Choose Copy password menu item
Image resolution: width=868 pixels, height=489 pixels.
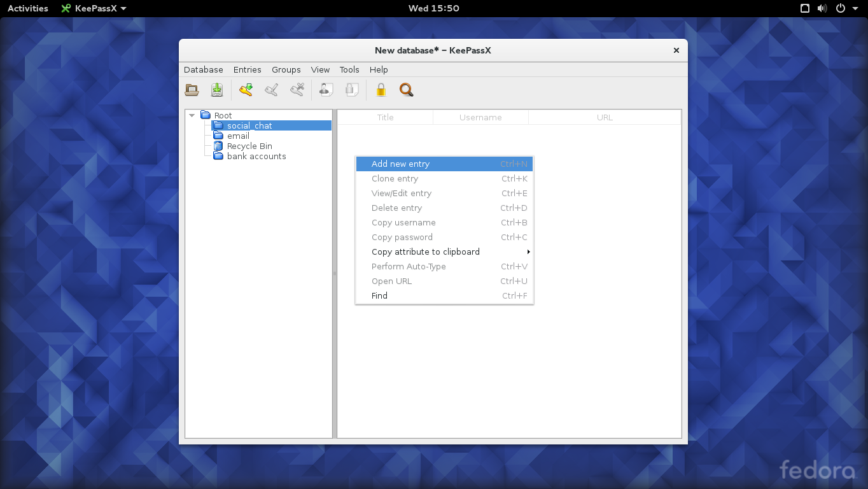pyautogui.click(x=444, y=237)
